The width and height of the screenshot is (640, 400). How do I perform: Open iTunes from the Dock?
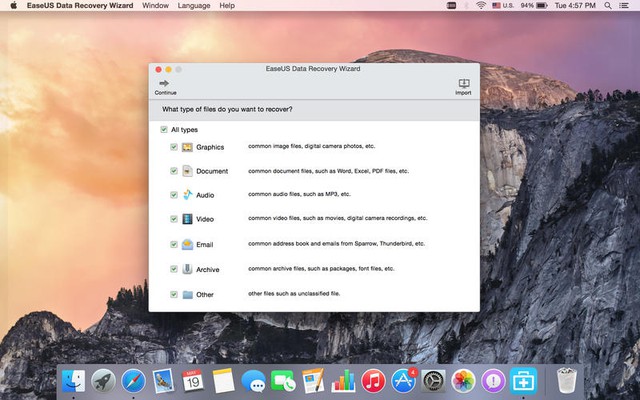(374, 380)
